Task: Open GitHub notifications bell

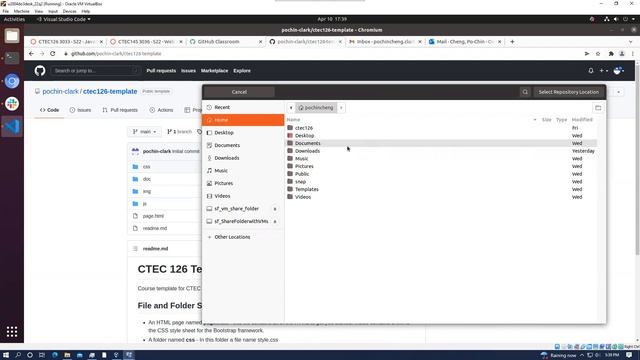Action: (591, 71)
